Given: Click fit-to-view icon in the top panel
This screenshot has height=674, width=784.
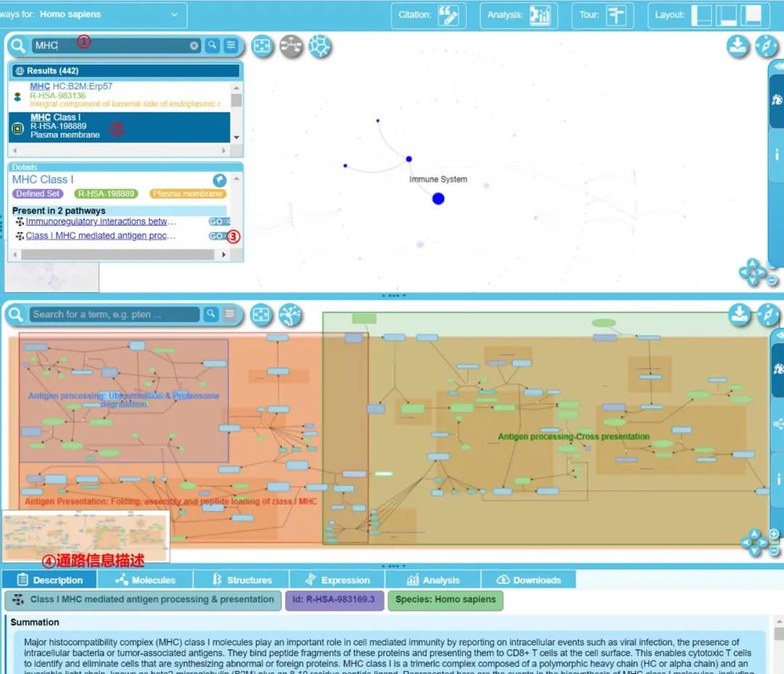Looking at the screenshot, I should [x=262, y=46].
